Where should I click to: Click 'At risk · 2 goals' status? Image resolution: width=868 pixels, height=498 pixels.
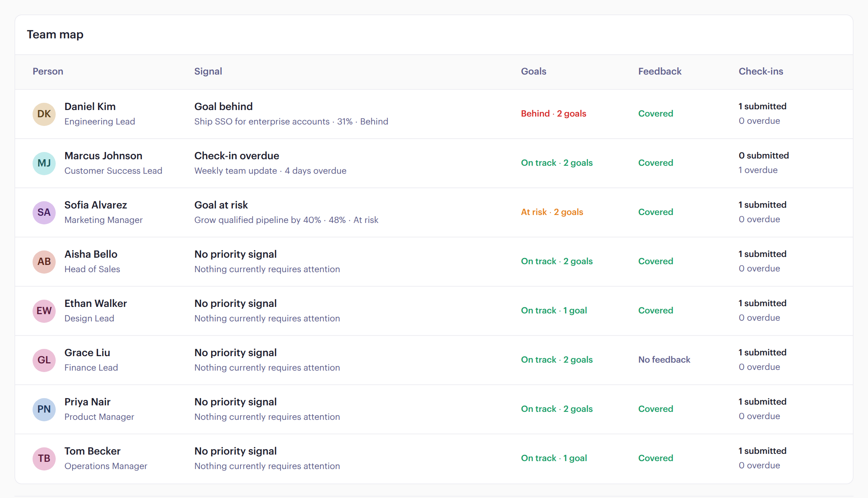(552, 212)
